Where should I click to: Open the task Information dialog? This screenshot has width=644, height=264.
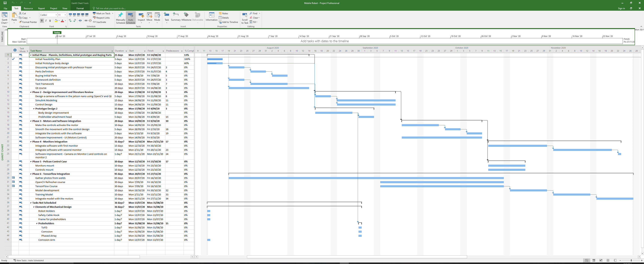coord(212,16)
